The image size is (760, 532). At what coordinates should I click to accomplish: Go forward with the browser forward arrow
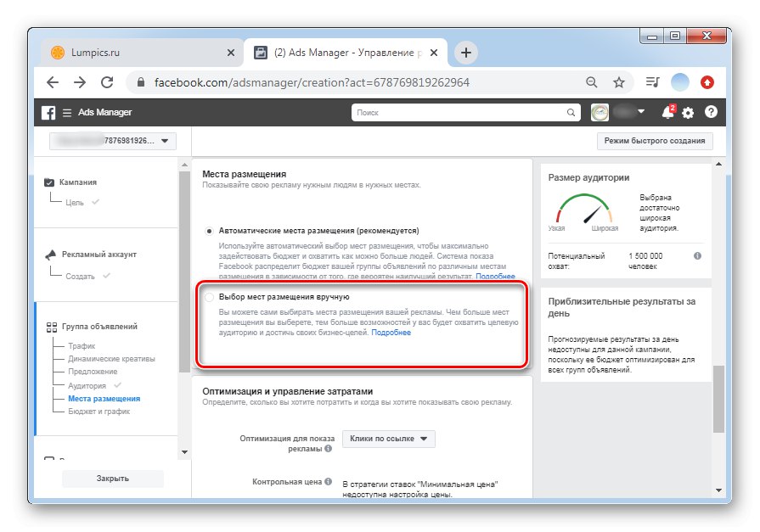click(x=80, y=82)
